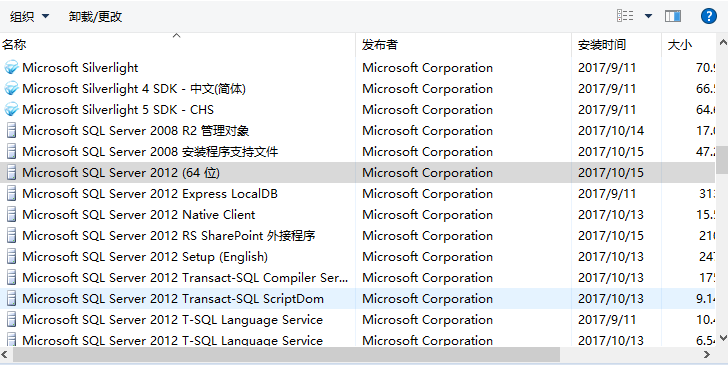Open the 组织 dropdown menu
728x365 pixels.
pyautogui.click(x=29, y=17)
